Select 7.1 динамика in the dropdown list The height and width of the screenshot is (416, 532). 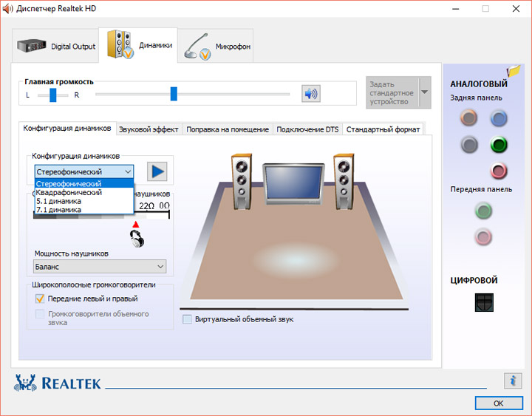(84, 210)
